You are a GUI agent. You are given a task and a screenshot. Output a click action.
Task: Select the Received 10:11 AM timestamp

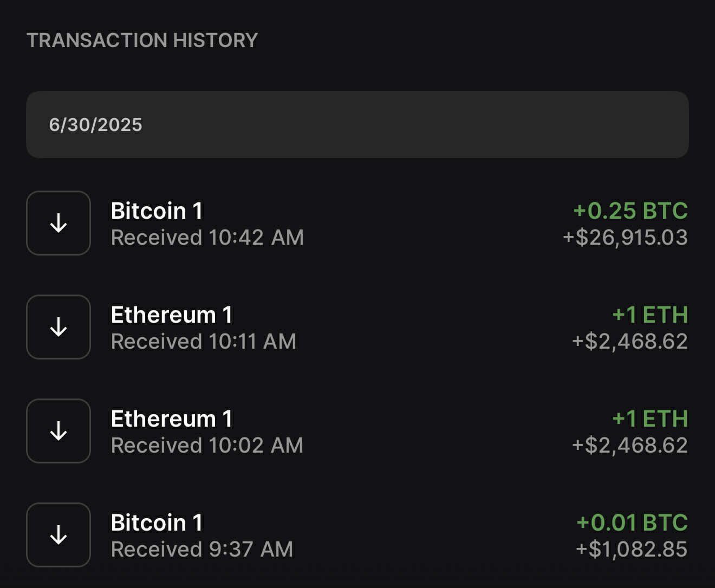[204, 341]
